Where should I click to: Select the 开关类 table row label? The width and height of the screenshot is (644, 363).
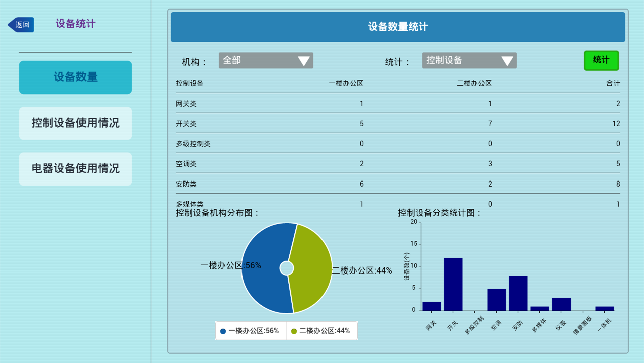[186, 124]
